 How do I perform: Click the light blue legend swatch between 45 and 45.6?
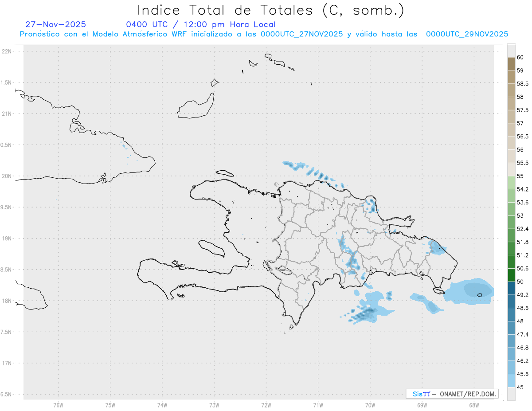(511, 380)
